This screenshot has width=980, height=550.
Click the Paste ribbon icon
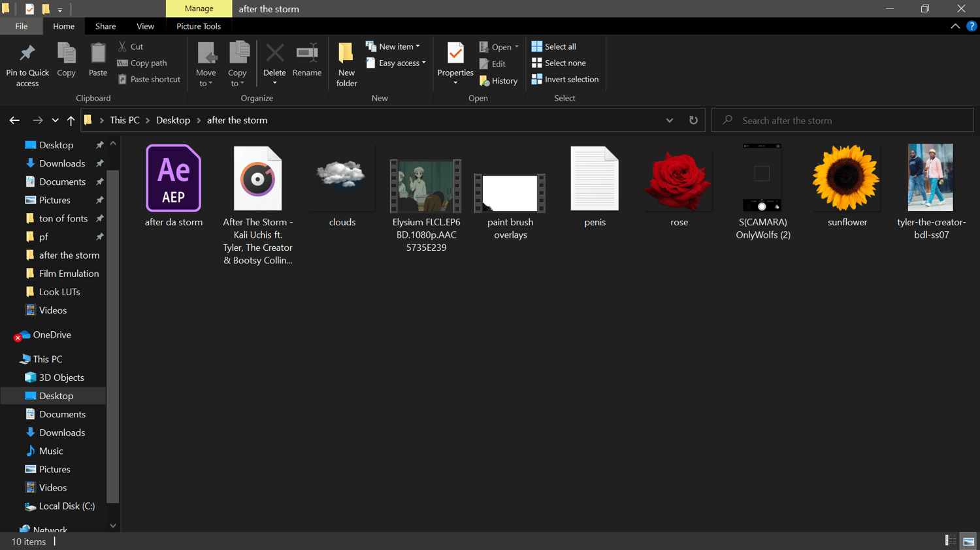(98, 54)
